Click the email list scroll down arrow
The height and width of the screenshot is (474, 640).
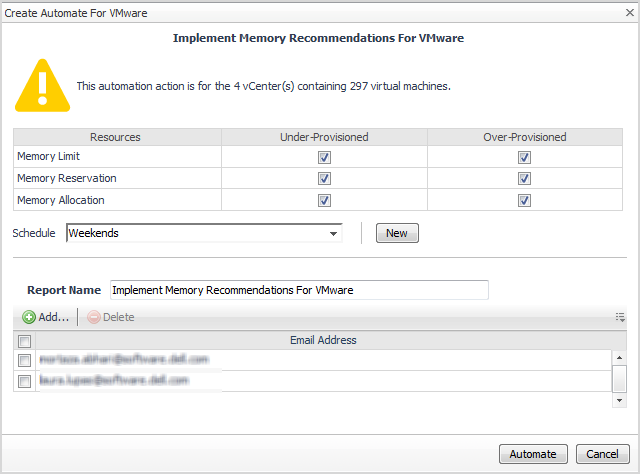pyautogui.click(x=620, y=399)
